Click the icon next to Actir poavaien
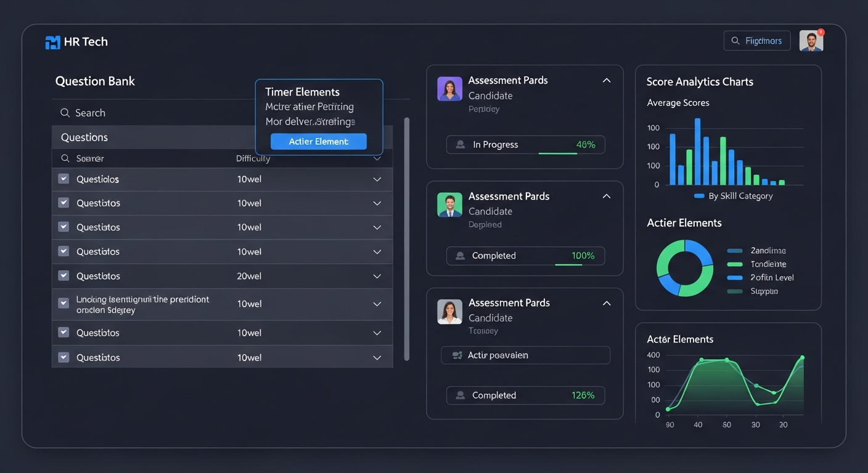 (x=457, y=355)
